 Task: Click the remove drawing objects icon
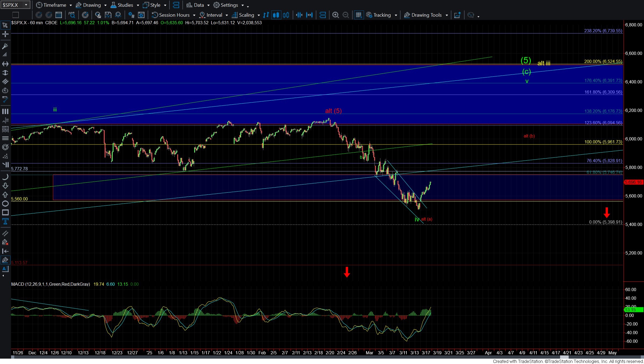5,242
